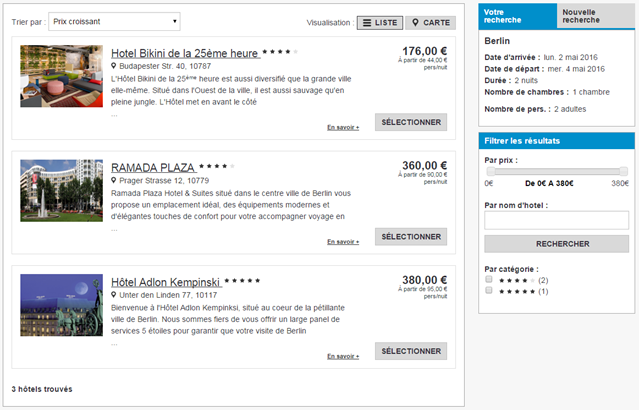Click the price range slider's right handle
The width and height of the screenshot is (639, 410).
(x=624, y=172)
